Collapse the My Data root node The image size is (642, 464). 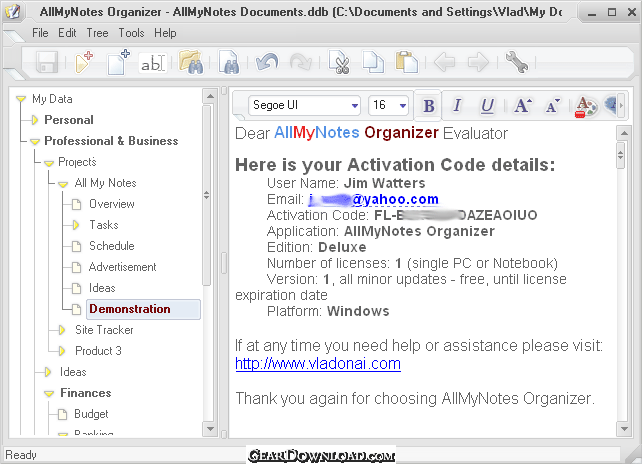coord(21,99)
